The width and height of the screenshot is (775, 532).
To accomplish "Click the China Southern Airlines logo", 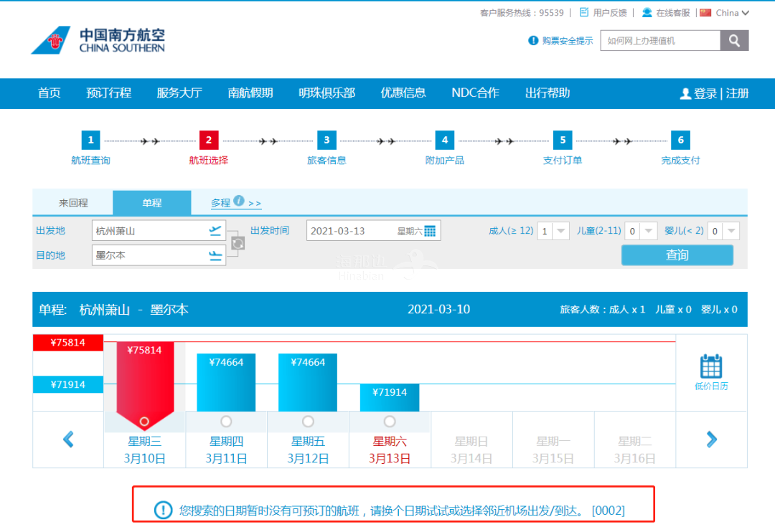I will click(98, 40).
